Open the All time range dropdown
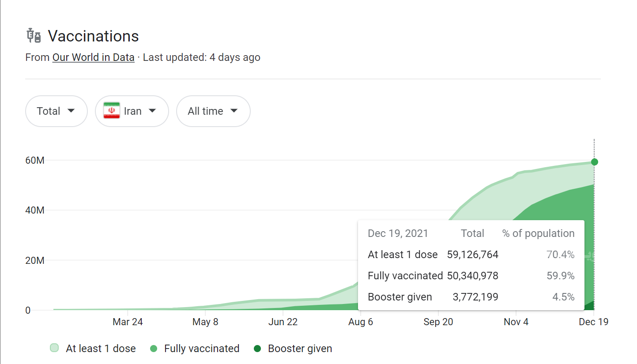Image resolution: width=637 pixels, height=364 pixels. [x=213, y=111]
